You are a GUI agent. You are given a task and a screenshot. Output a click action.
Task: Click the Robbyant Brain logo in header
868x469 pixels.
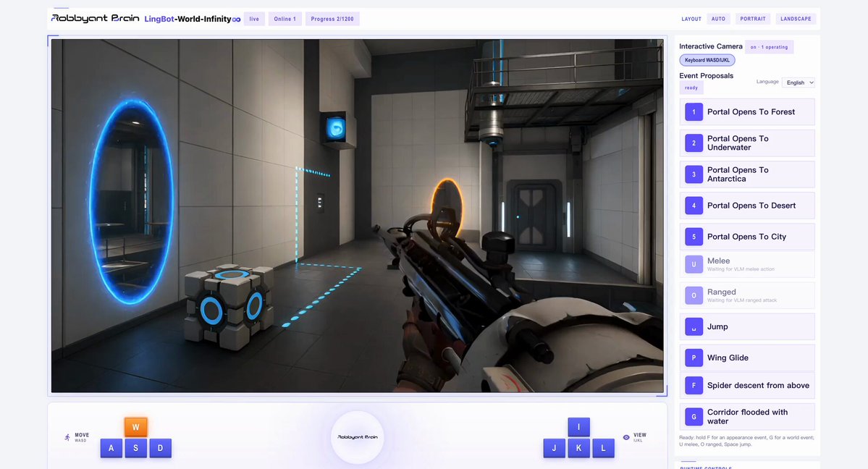click(95, 18)
